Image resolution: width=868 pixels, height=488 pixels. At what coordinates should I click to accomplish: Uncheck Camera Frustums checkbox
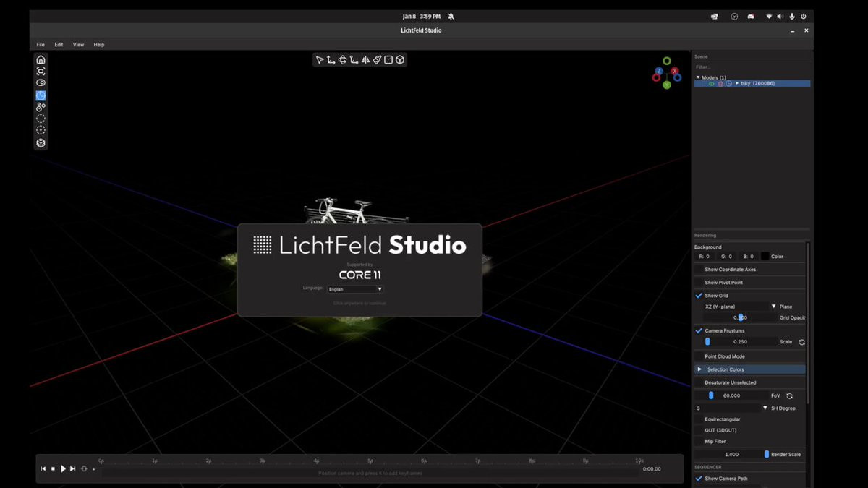[699, 330]
